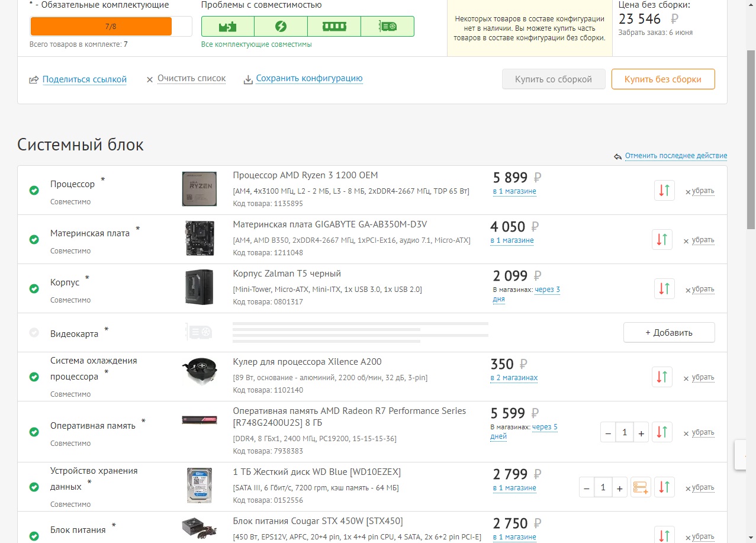Click store availability for WD Blue drive
This screenshot has height=543, width=756.
click(514, 488)
